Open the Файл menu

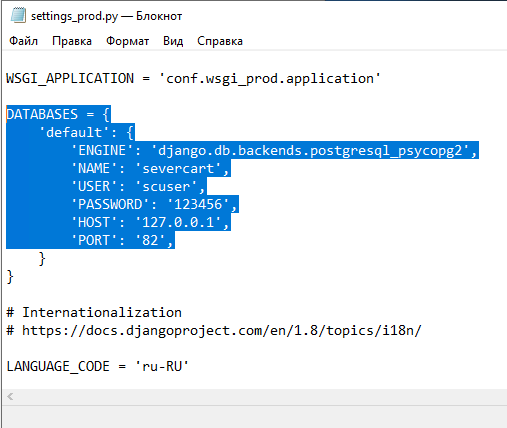[23, 41]
